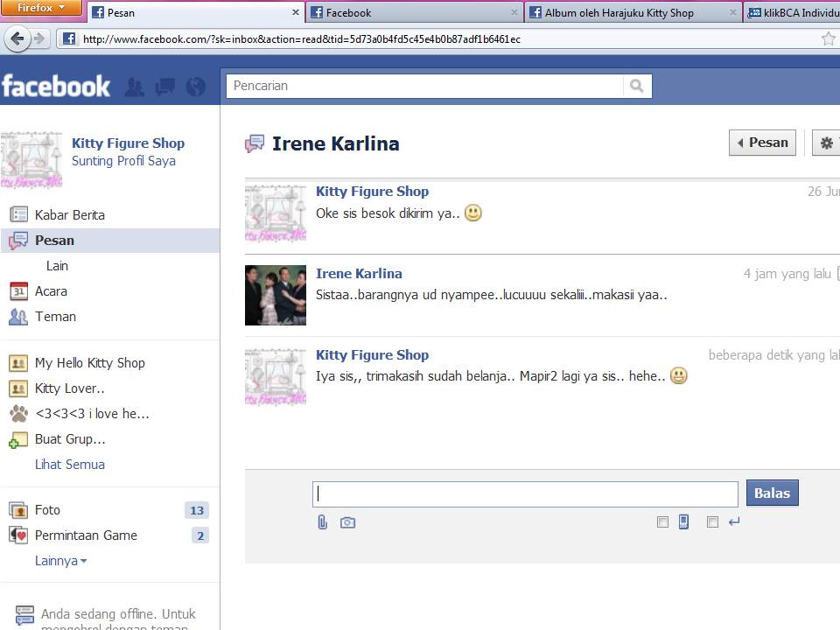This screenshot has height=630, width=840.
Task: Click the My Hello Kitty Shop group icon
Action: 18,363
